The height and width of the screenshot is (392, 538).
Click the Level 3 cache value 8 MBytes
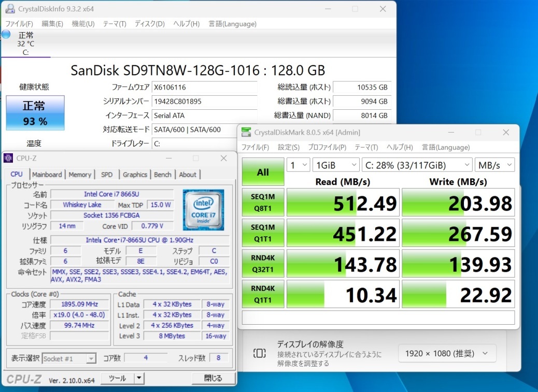pyautogui.click(x=172, y=336)
